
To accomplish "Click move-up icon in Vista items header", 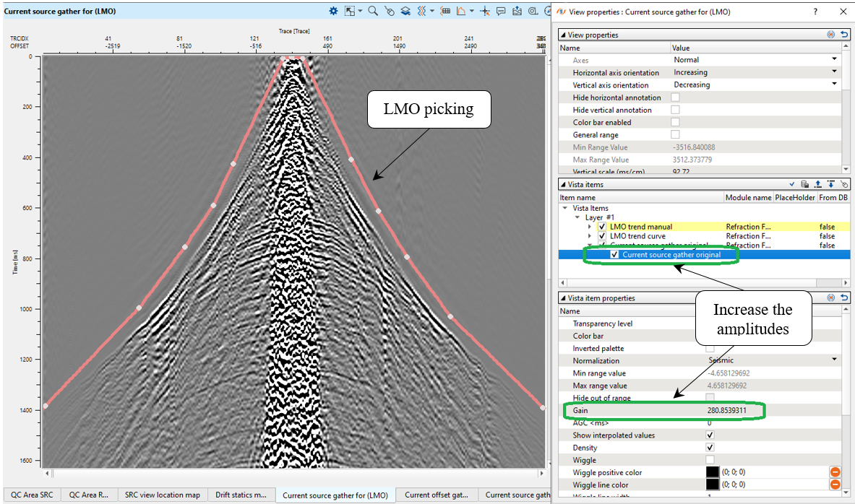I will click(x=817, y=185).
